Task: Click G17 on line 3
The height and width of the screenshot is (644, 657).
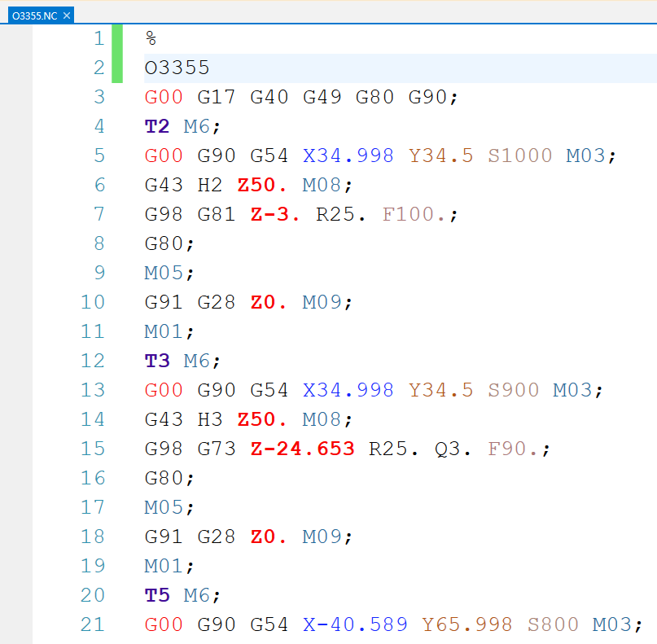Action: pos(217,97)
